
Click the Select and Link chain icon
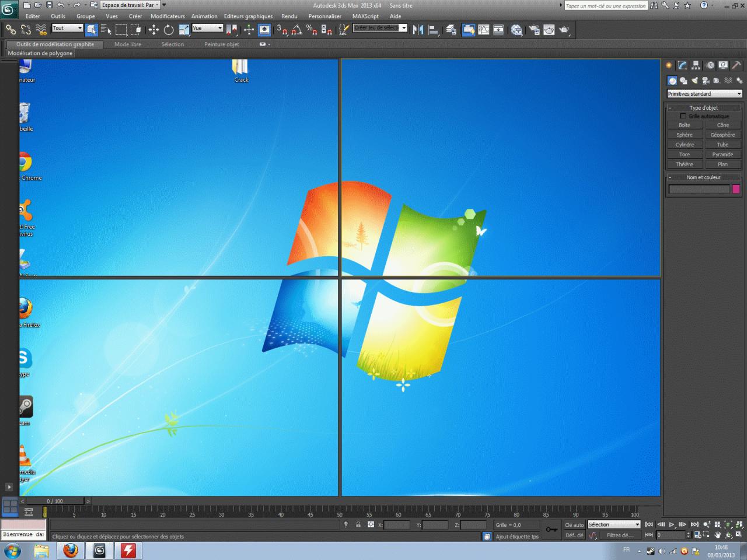click(x=11, y=29)
